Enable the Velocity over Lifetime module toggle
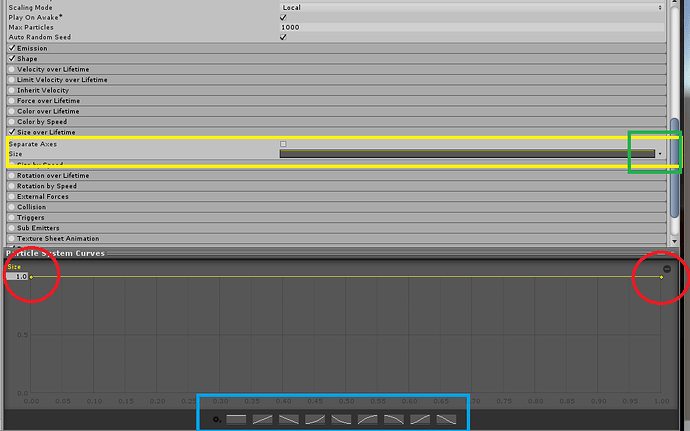 [x=12, y=69]
